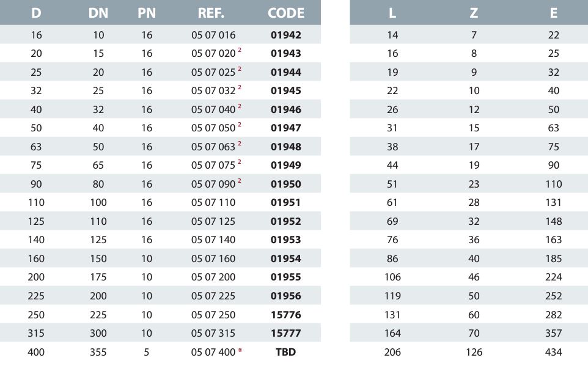Open product code 01950
The image size is (588, 366).
pos(286,184)
